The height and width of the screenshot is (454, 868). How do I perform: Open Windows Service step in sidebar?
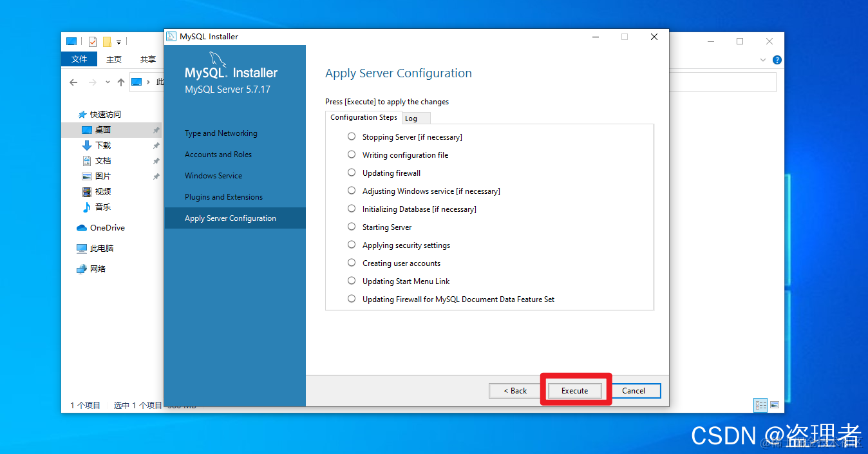[x=214, y=176]
